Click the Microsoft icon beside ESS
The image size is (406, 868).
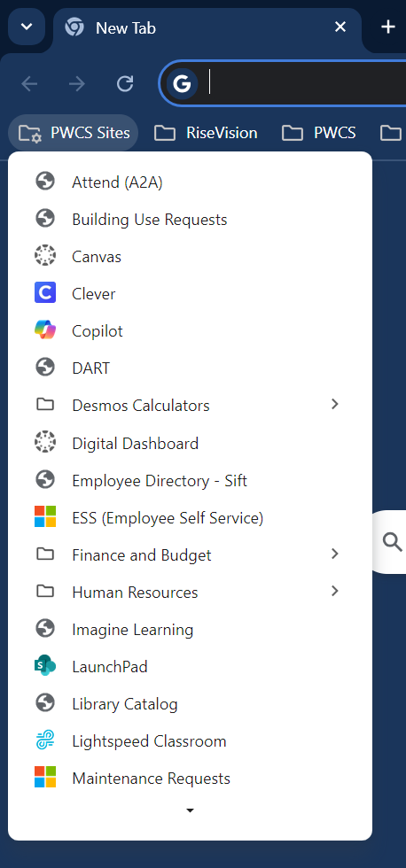click(x=45, y=517)
